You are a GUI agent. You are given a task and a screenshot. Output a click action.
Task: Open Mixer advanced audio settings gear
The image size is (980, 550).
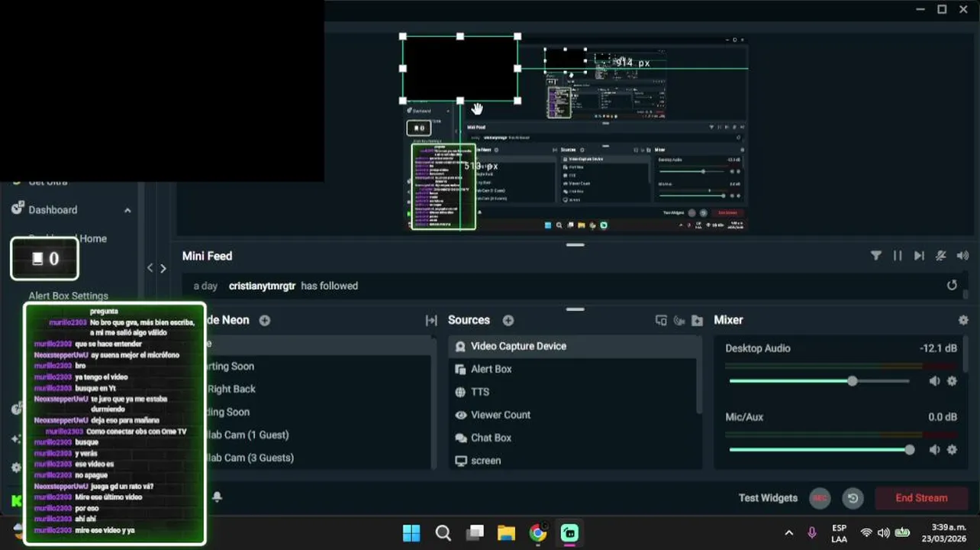963,320
